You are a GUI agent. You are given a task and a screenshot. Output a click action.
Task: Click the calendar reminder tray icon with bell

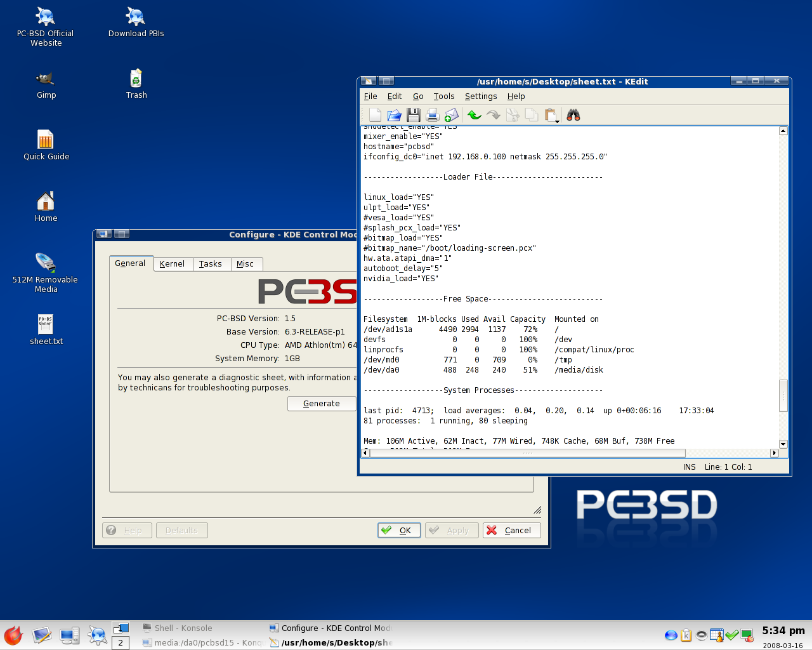click(717, 635)
